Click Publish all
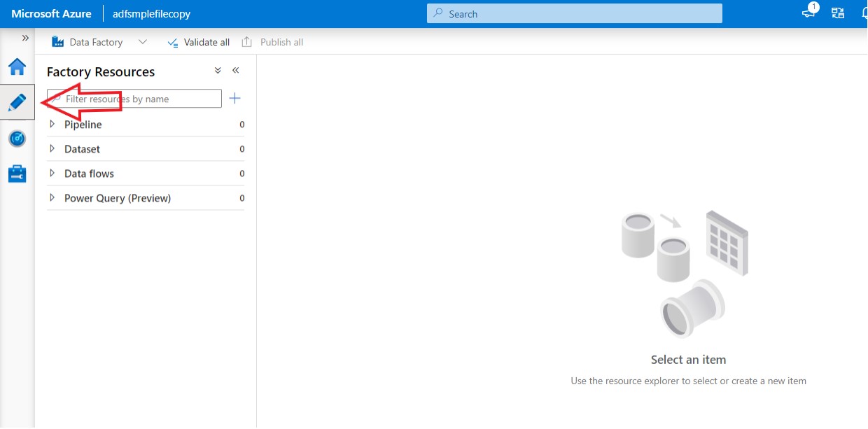The height and width of the screenshot is (429, 868). pos(272,42)
